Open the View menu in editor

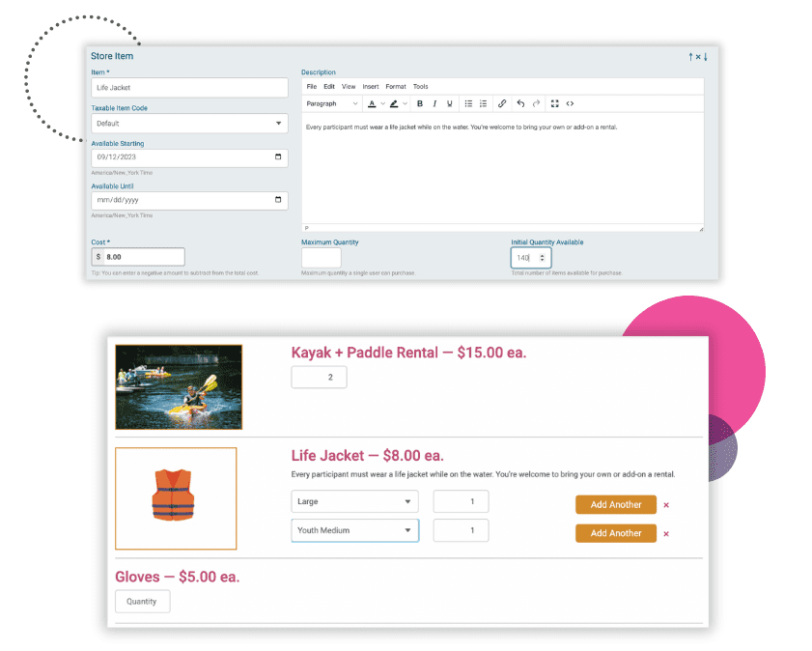pyautogui.click(x=349, y=87)
